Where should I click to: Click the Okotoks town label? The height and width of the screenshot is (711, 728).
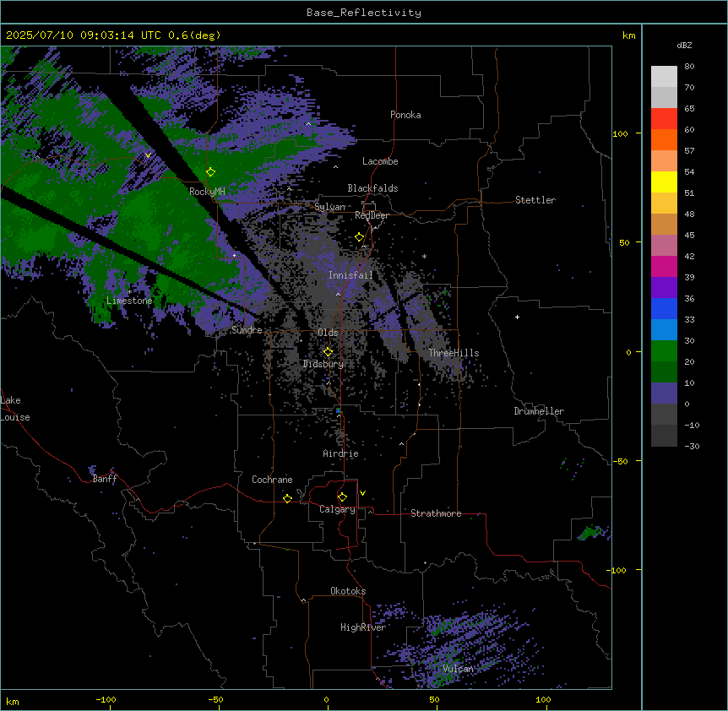click(x=348, y=591)
